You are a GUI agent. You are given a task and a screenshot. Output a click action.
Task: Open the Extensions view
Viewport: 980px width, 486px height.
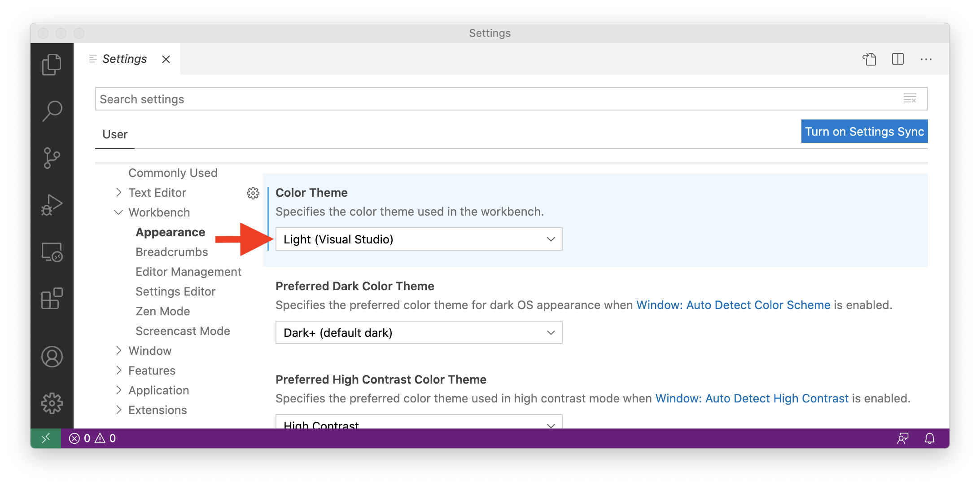[x=52, y=299]
